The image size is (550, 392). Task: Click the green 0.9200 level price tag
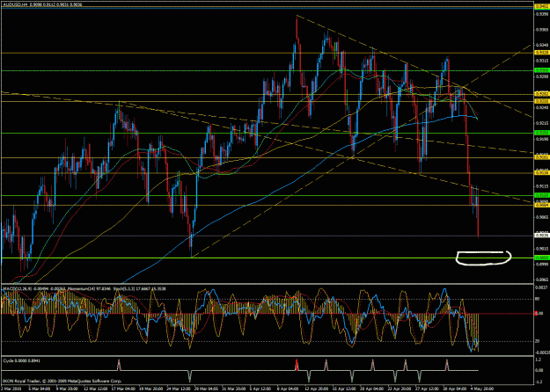point(541,133)
